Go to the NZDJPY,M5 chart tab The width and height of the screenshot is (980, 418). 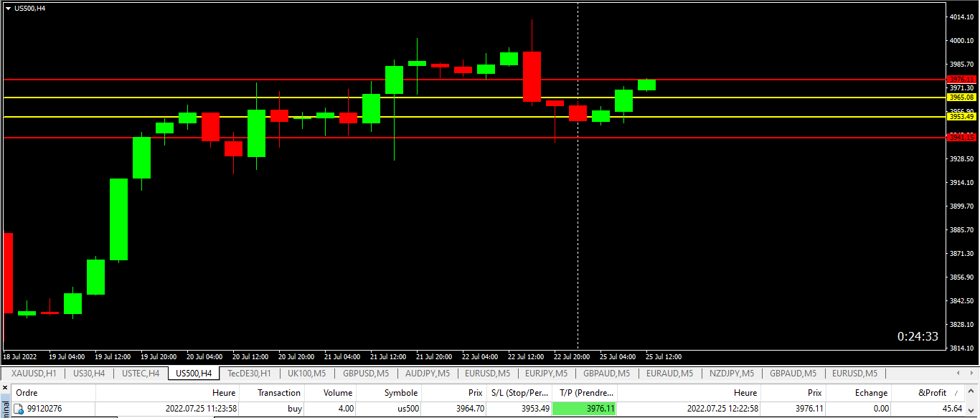coord(730,373)
